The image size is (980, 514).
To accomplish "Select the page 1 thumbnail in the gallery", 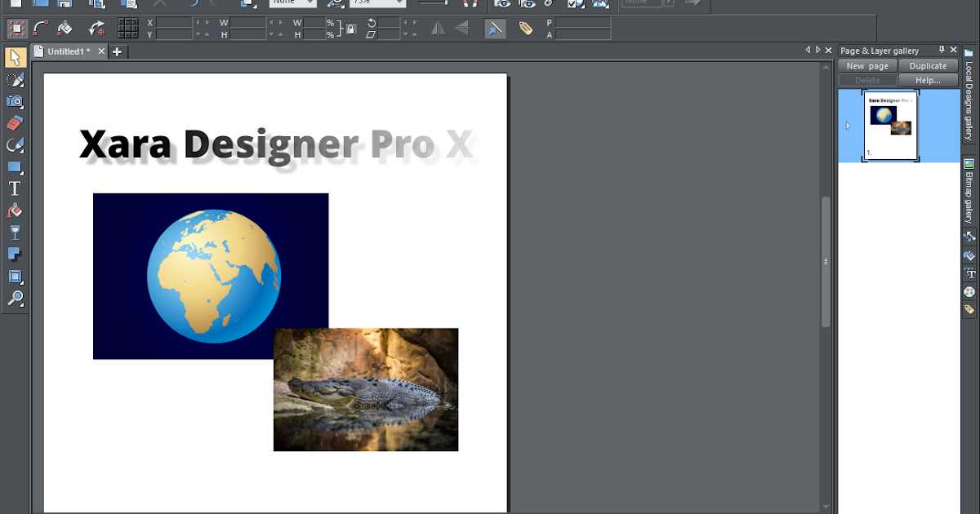I will (x=890, y=125).
